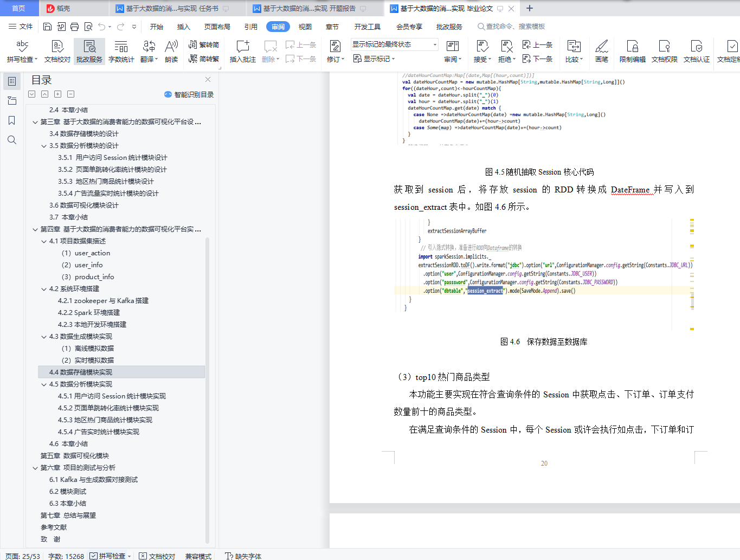Viewport: 740px width, 560px height.
Task: Open 字数统计 word count tool
Action: (x=121, y=51)
